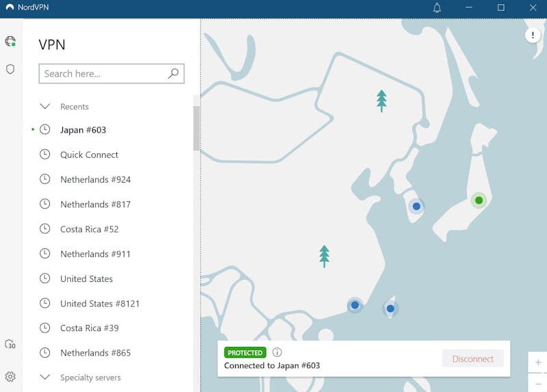Image resolution: width=547 pixels, height=392 pixels.
Task: Connect to Netherlands #924
Action: [95, 180]
